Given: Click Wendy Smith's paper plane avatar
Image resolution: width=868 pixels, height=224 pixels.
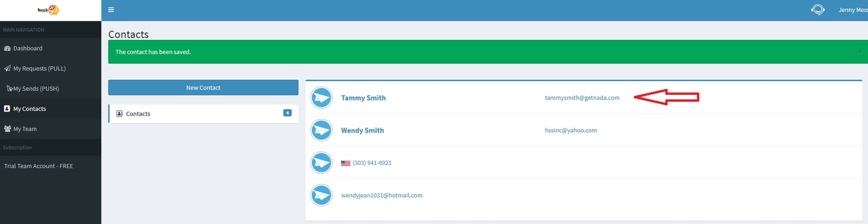Looking at the screenshot, I should click(321, 130).
